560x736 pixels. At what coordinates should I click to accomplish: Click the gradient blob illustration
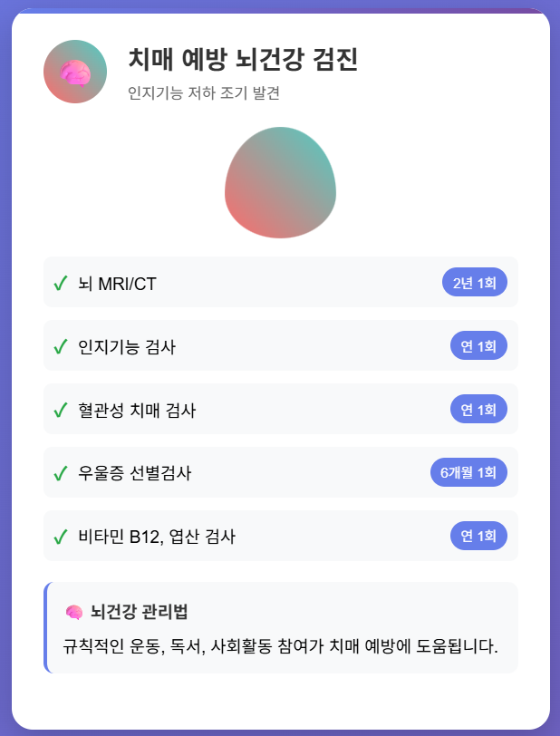click(x=281, y=186)
